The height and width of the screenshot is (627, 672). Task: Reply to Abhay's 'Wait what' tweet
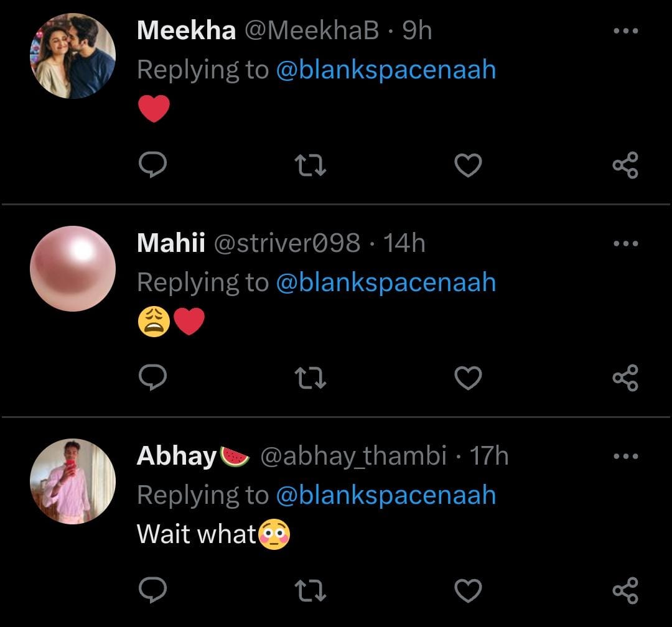152,590
